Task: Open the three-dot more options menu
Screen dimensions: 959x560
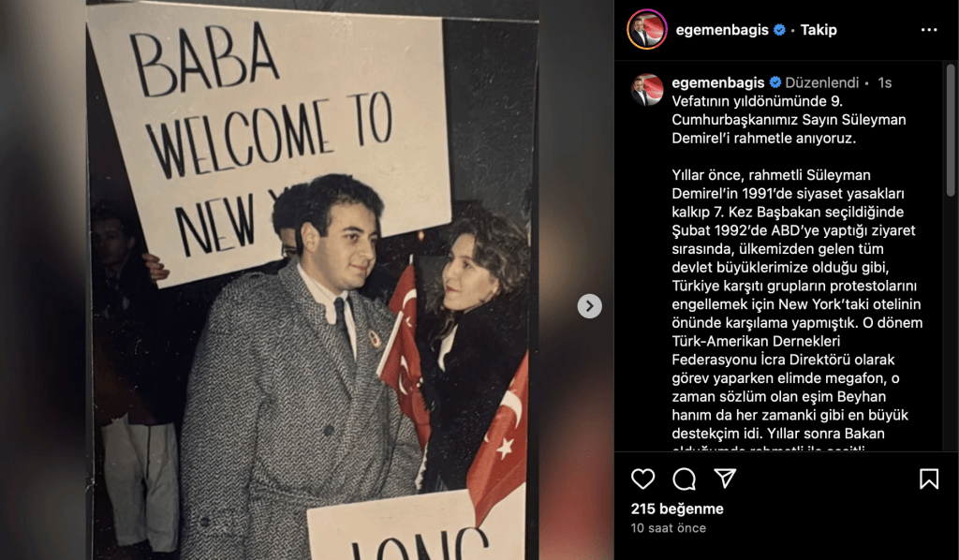Action: click(928, 30)
